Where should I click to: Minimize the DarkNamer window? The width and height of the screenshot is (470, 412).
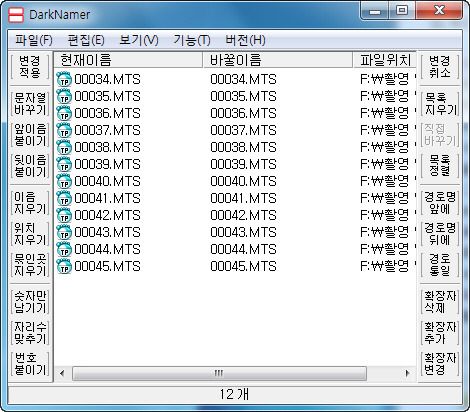(375, 11)
